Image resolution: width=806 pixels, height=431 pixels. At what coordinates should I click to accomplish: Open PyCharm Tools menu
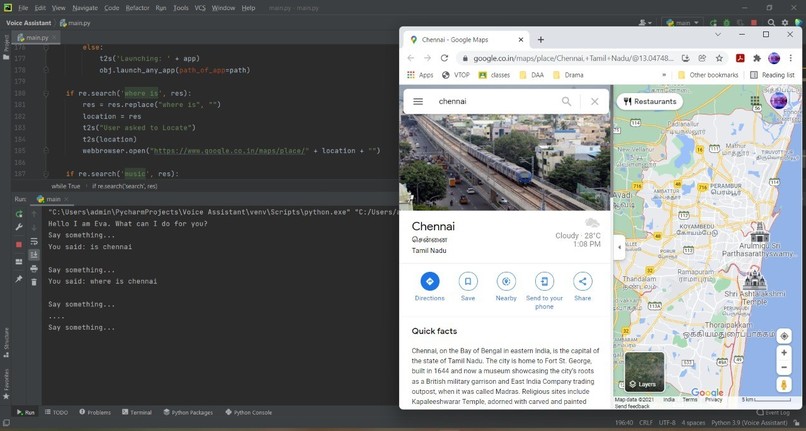tap(180, 8)
